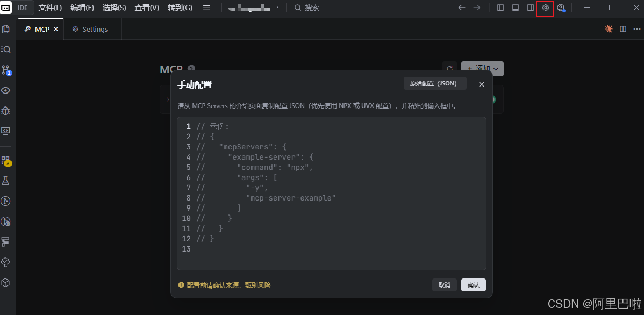Open the more actions ellipsis menu

click(x=637, y=28)
